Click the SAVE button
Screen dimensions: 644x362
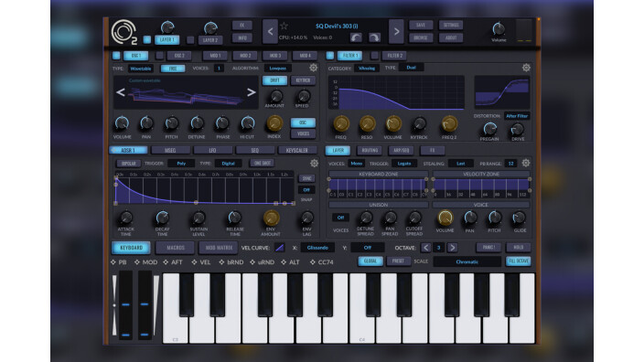[x=421, y=25]
